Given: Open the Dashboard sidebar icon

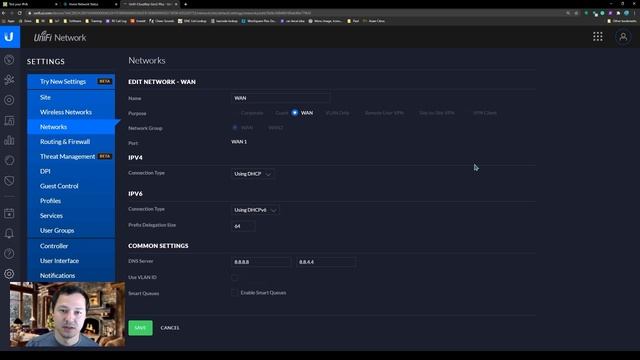Looking at the screenshot, I should point(9,60).
